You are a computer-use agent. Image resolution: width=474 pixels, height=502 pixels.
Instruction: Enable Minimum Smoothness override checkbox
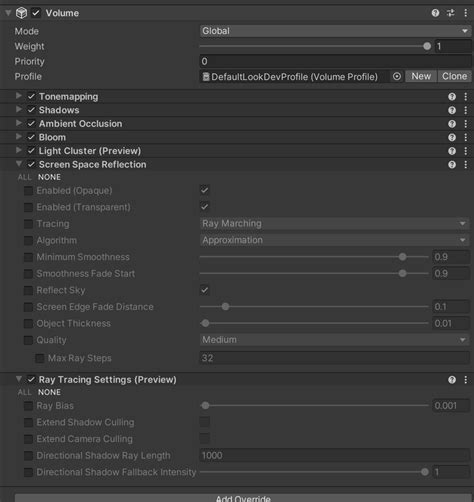[28, 257]
